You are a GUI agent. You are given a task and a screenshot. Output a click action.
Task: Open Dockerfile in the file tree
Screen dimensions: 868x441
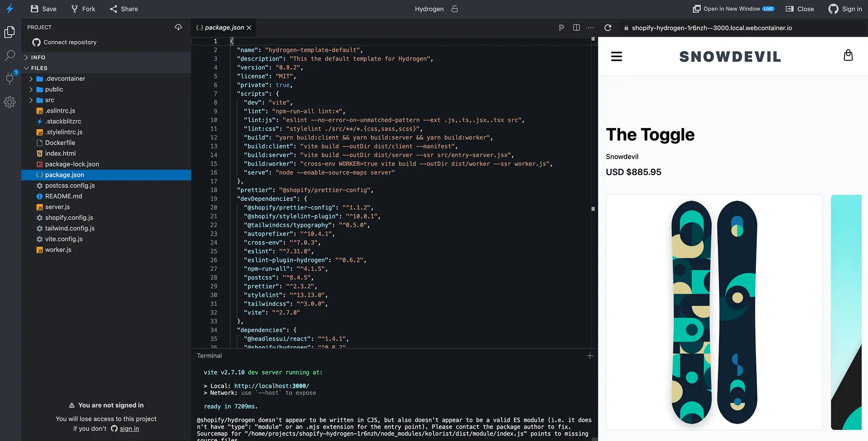point(106,143)
